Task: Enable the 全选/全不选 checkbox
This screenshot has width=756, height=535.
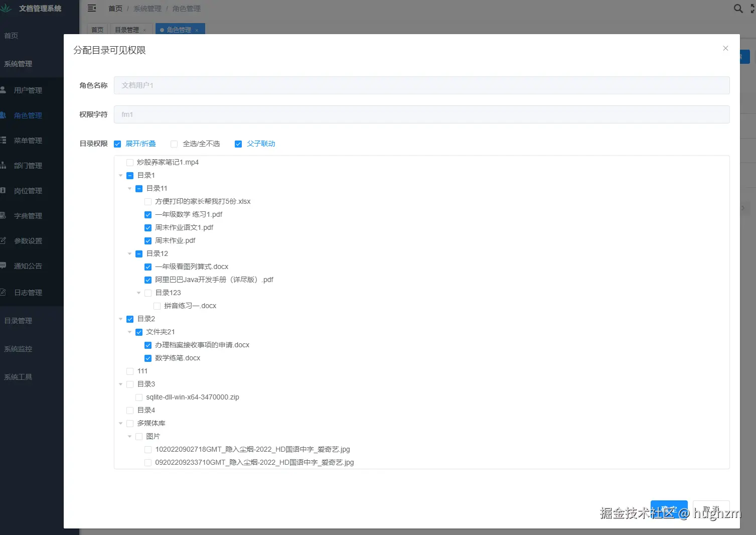Action: pyautogui.click(x=174, y=144)
